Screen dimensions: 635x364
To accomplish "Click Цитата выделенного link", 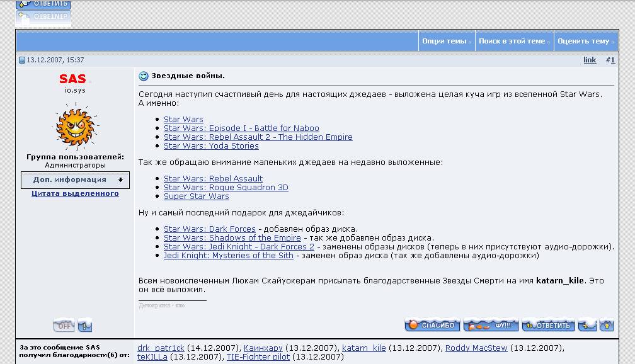I will coord(76,193).
